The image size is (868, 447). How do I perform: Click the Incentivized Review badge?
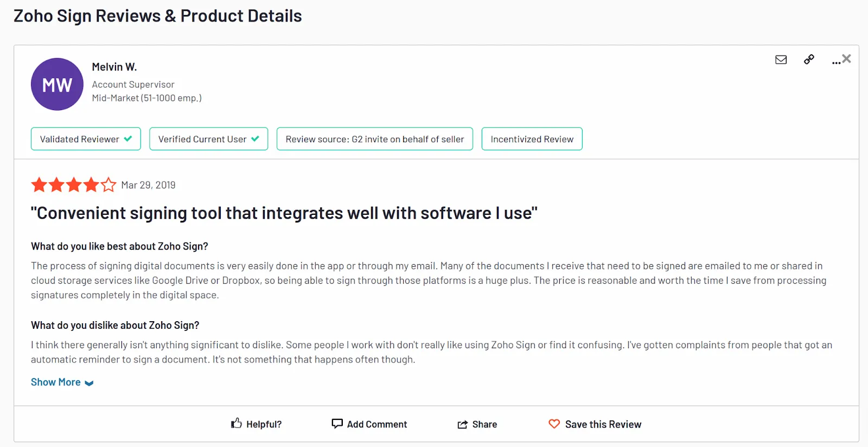tap(532, 139)
